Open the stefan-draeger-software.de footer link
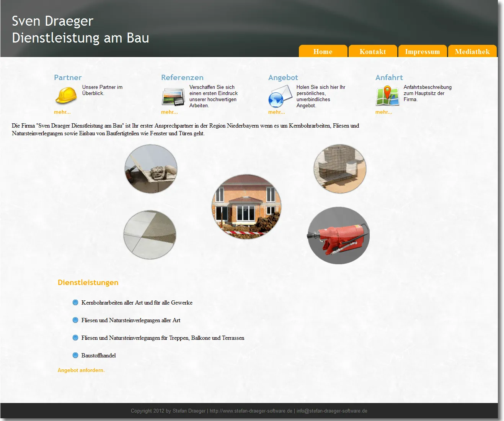The width and height of the screenshot is (504, 421). tap(251, 411)
